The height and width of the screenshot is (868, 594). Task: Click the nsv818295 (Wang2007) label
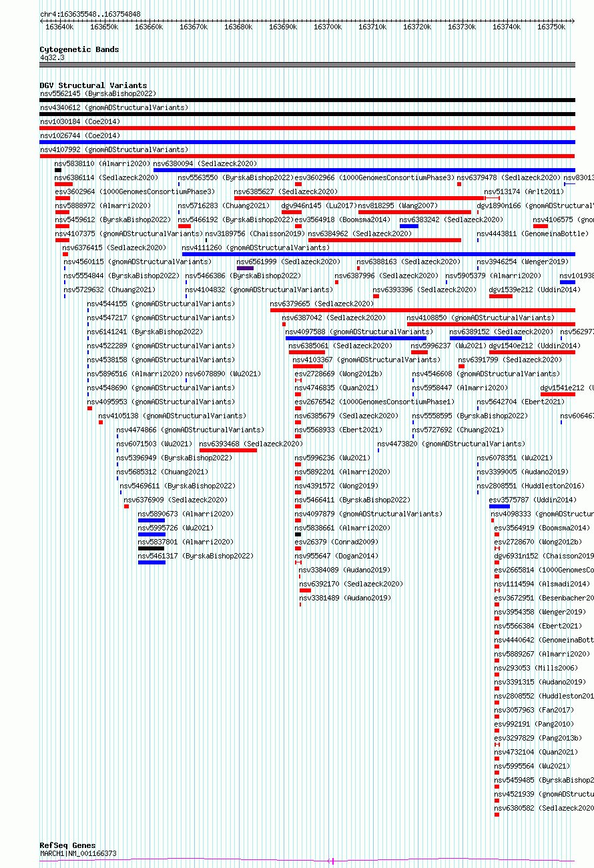[398, 205]
